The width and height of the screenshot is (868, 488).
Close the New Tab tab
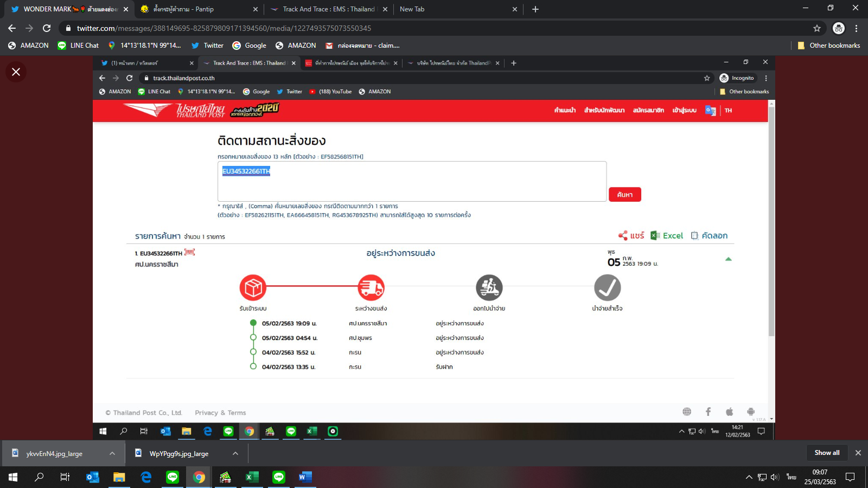515,9
